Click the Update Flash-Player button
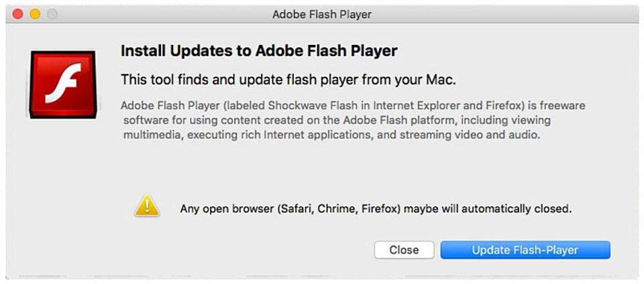The image size is (644, 284). pyautogui.click(x=525, y=250)
